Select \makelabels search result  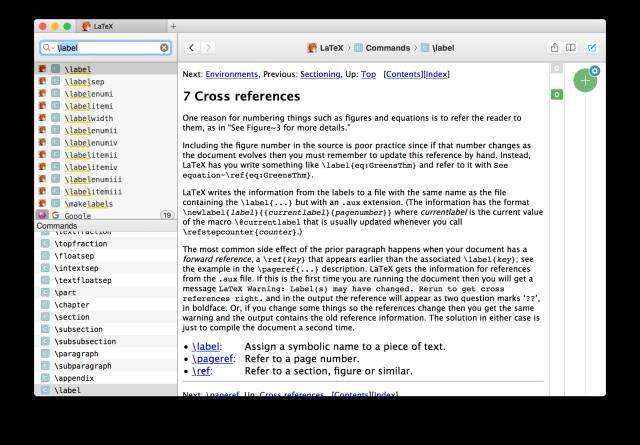click(x=106, y=204)
